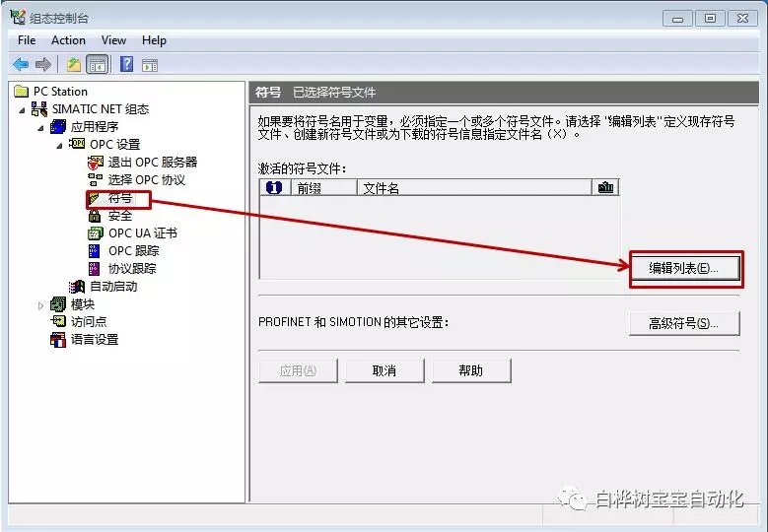Select OPC UA 证书 in the tree
This screenshot has width=768, height=532.
click(142, 233)
